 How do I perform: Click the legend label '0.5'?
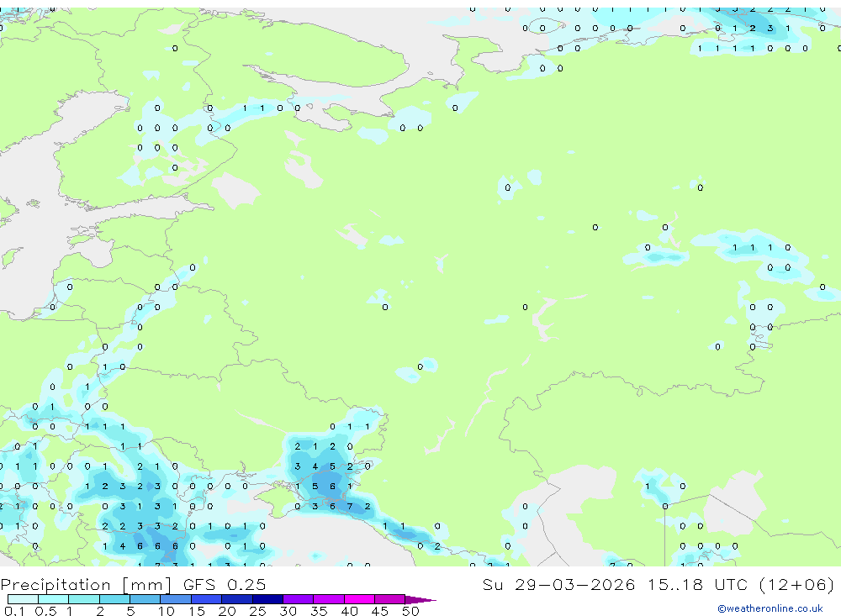click(x=45, y=611)
